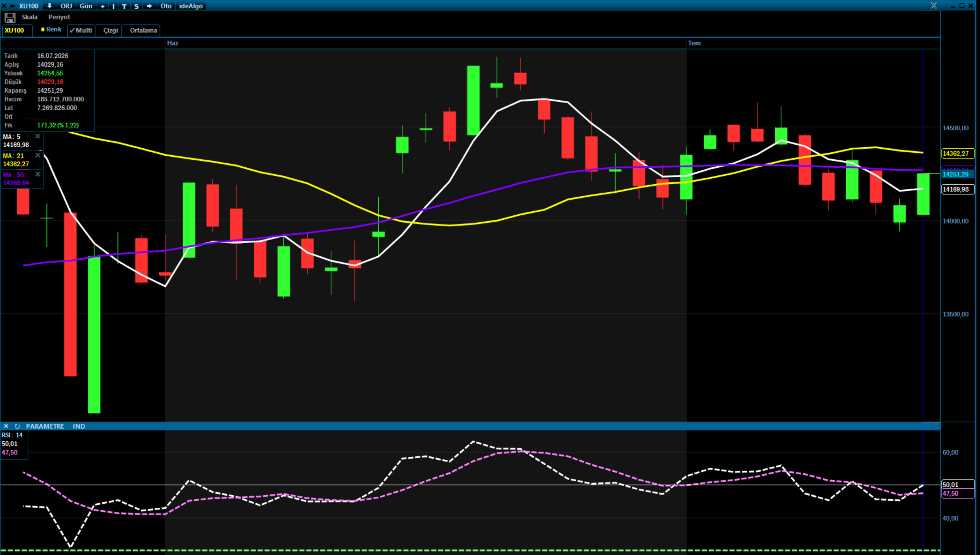This screenshot has width=980, height=555.
Task: Toggle the Oto auto mode button
Action: click(166, 6)
